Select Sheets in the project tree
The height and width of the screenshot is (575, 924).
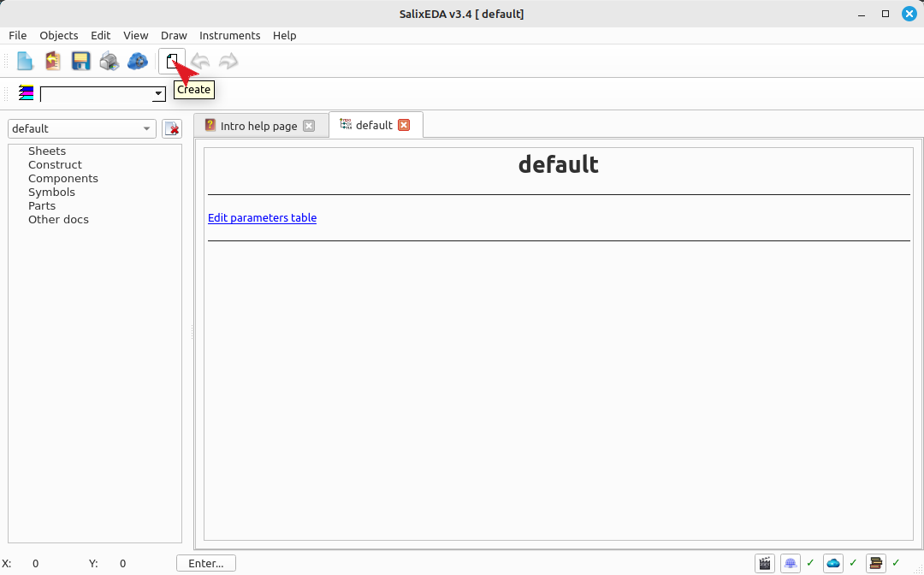(47, 151)
